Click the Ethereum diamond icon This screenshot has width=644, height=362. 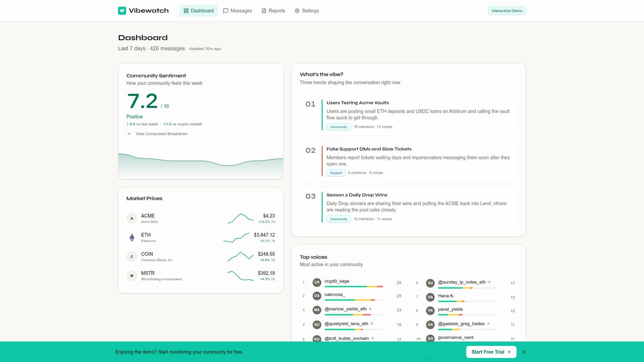tap(132, 237)
